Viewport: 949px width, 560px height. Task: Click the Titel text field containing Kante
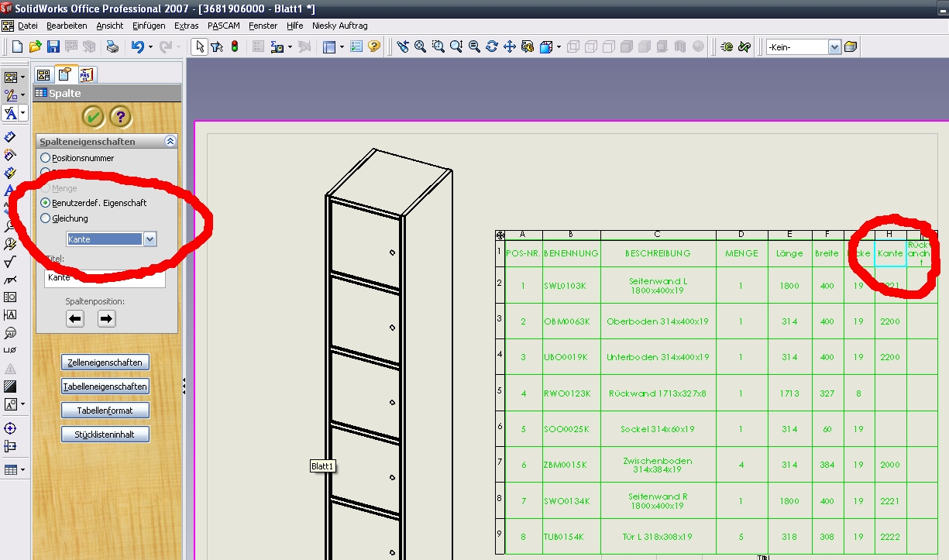[x=105, y=277]
